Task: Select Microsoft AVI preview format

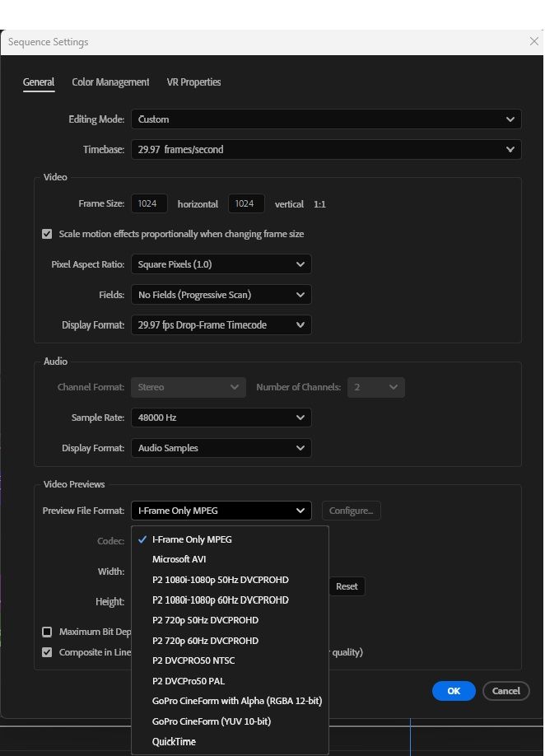Action: (x=179, y=559)
